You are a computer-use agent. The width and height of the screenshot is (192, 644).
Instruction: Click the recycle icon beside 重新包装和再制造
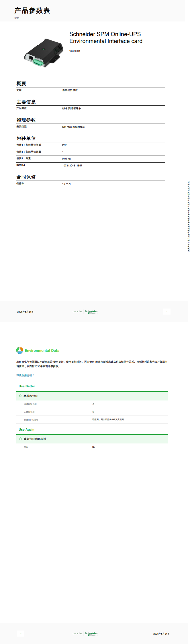[20, 439]
